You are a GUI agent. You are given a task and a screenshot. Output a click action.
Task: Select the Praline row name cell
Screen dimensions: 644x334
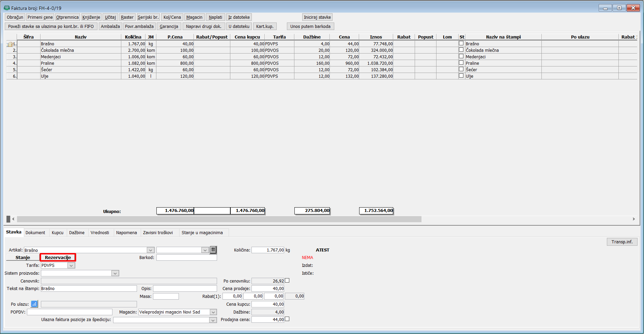81,63
